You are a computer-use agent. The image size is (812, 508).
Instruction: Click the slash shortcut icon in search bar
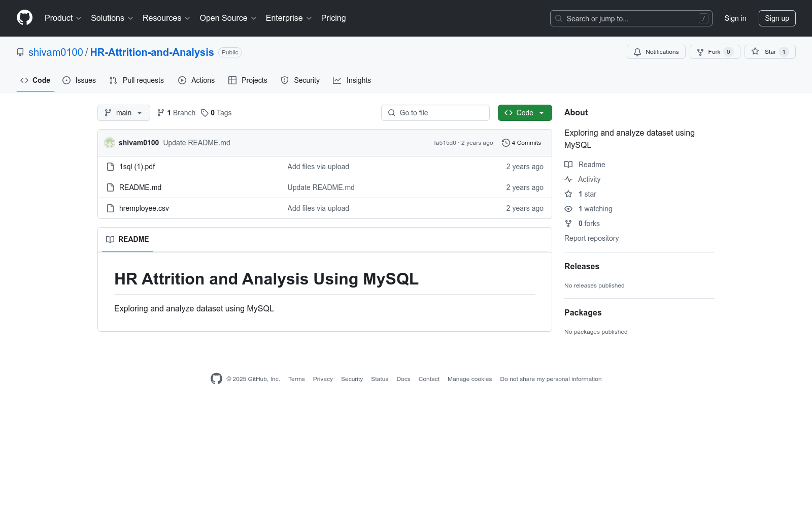pos(703,18)
